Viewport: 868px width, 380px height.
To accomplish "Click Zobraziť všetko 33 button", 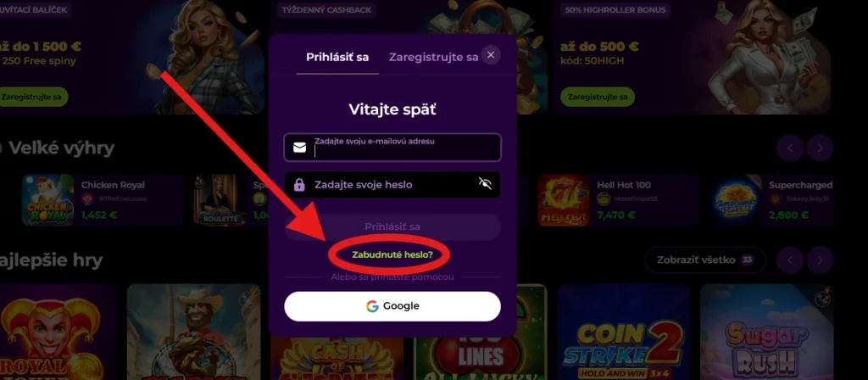I will 705,260.
